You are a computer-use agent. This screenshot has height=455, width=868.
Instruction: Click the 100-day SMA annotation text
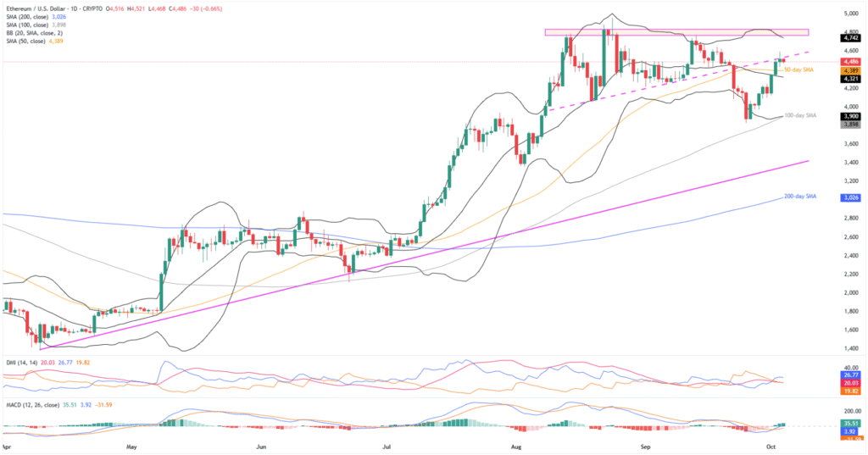(x=801, y=115)
